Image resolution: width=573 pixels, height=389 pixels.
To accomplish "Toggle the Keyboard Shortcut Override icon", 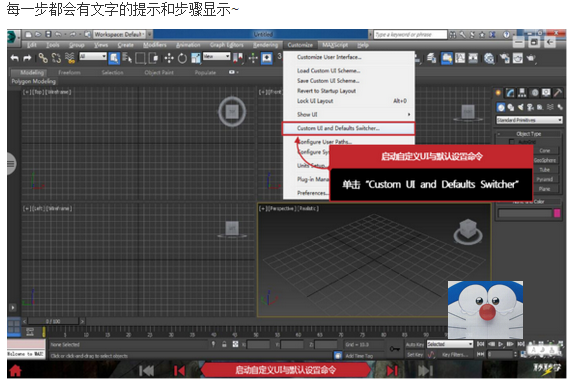I will 267,58.
